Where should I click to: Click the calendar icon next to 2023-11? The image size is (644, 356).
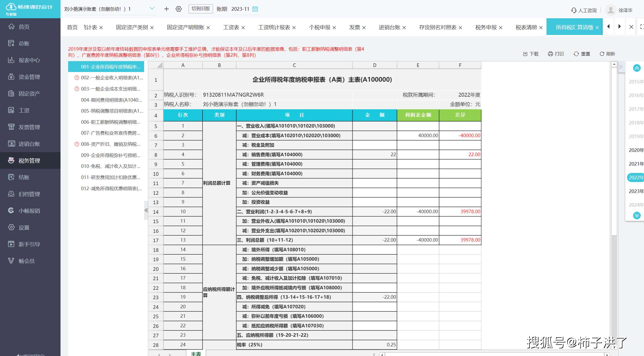click(255, 9)
